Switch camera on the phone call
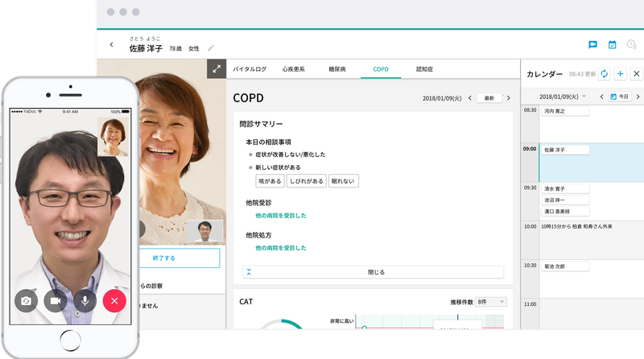 tap(26, 301)
